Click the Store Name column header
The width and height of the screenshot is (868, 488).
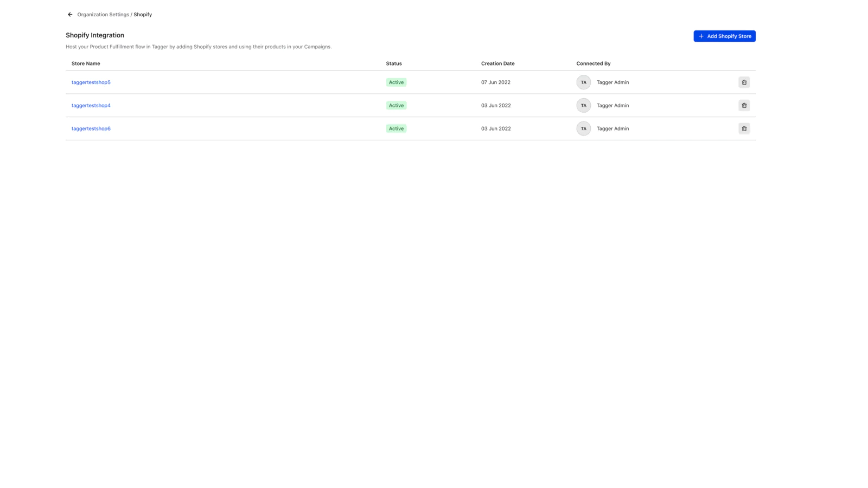click(x=86, y=63)
